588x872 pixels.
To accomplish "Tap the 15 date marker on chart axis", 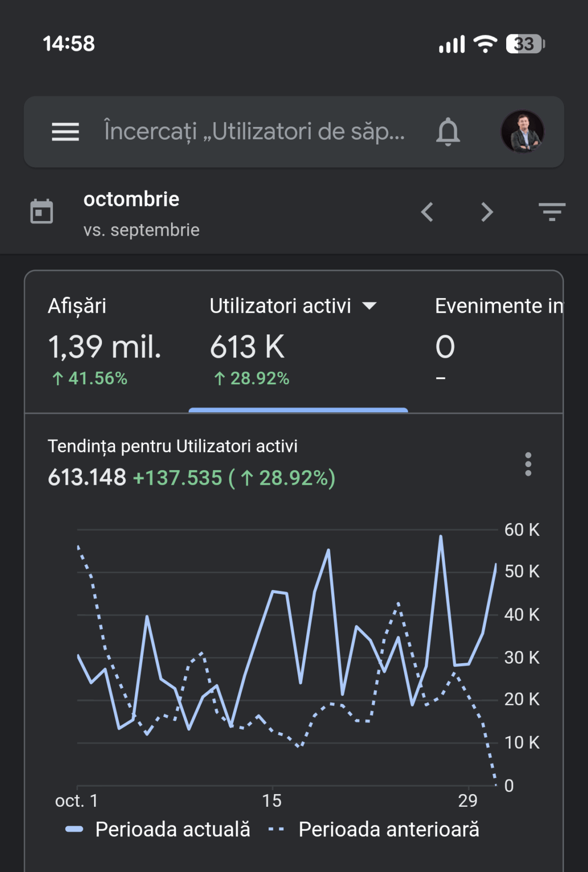I will [271, 800].
